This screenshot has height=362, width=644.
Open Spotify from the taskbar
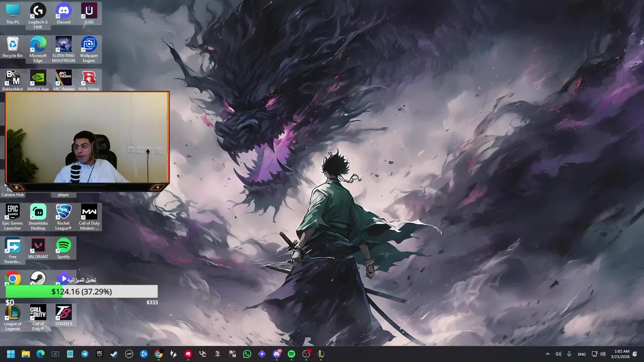point(291,354)
